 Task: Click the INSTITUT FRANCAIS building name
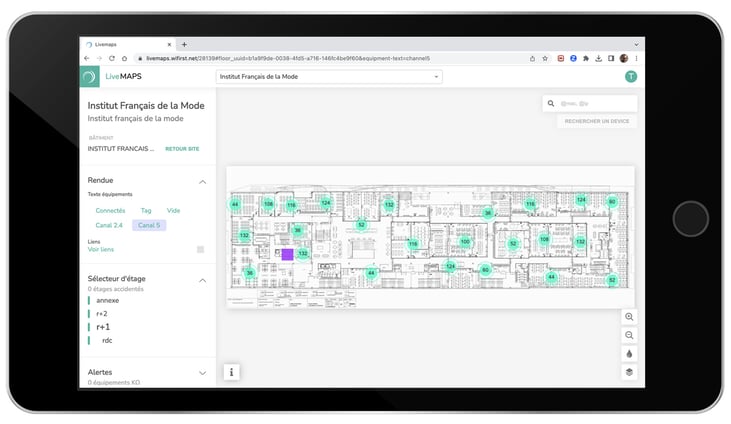pos(121,149)
